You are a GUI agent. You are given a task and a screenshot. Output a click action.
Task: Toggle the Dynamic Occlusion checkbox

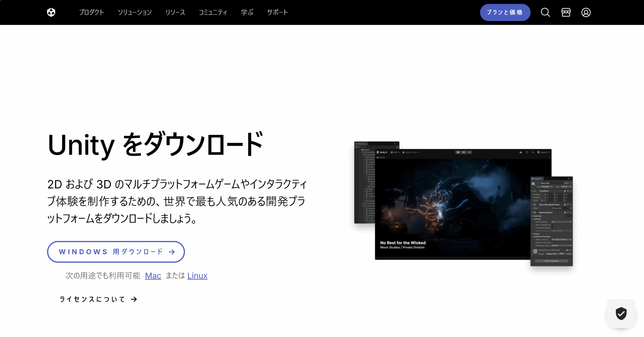tap(552, 242)
